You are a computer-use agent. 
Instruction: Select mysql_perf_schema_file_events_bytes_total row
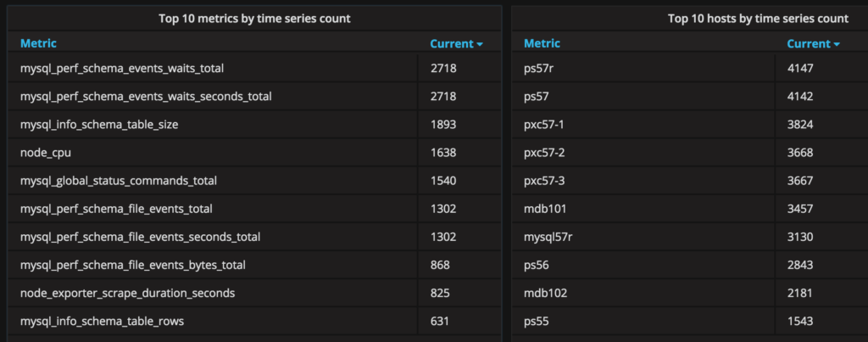pos(133,265)
